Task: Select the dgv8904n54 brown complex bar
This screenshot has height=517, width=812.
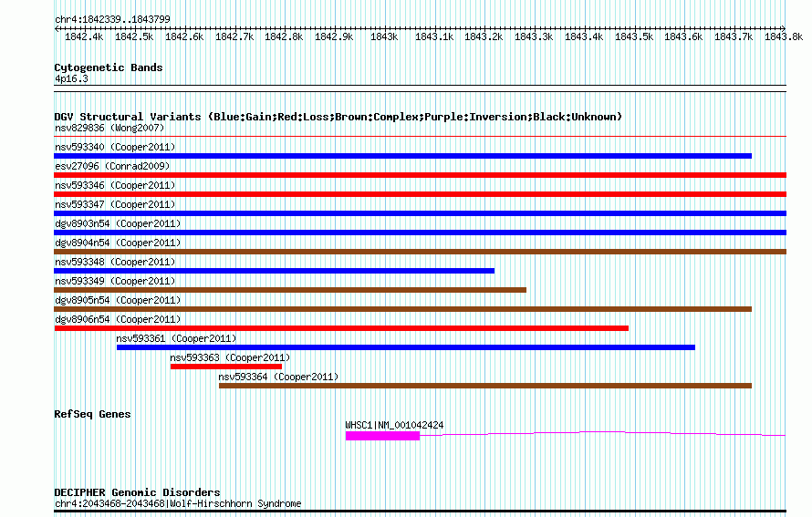Action: click(420, 252)
